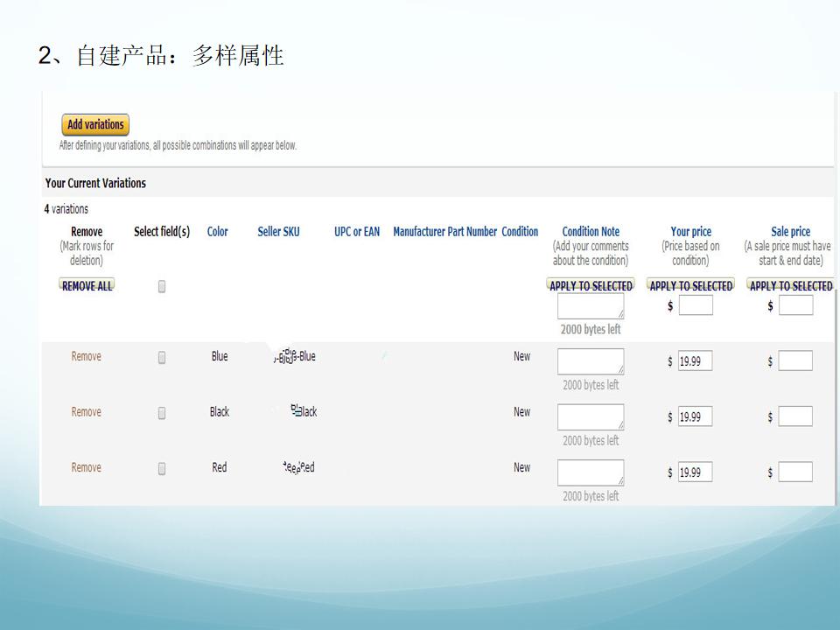Screen dimensions: 840x630
Task: Remove the Red variation
Action: [x=87, y=467]
